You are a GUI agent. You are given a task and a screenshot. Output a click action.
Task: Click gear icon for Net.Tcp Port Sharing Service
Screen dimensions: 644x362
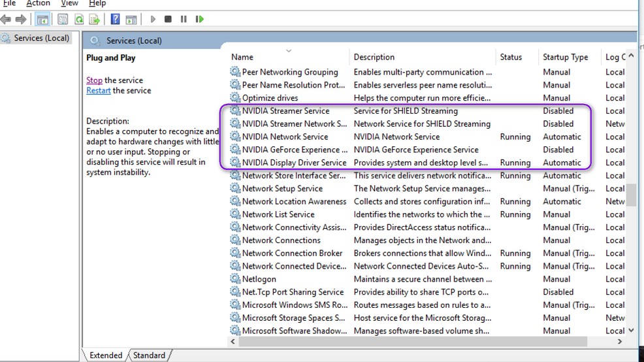pyautogui.click(x=235, y=291)
